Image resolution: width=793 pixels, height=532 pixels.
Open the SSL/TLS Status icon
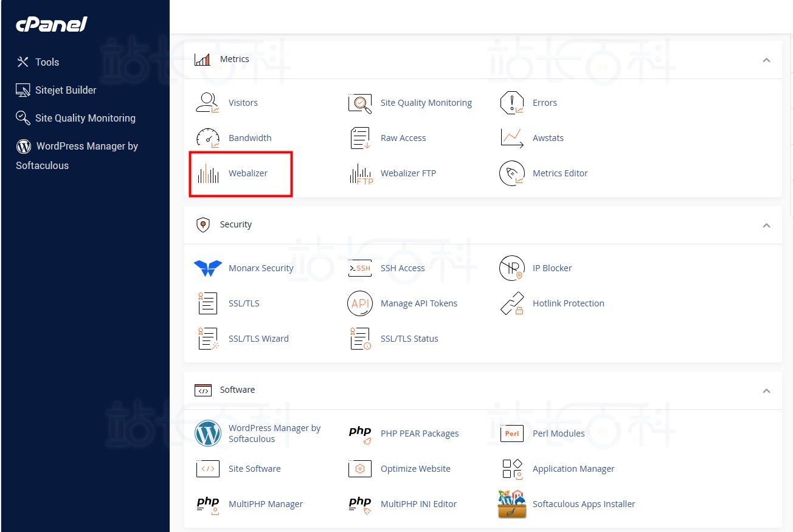pos(360,339)
